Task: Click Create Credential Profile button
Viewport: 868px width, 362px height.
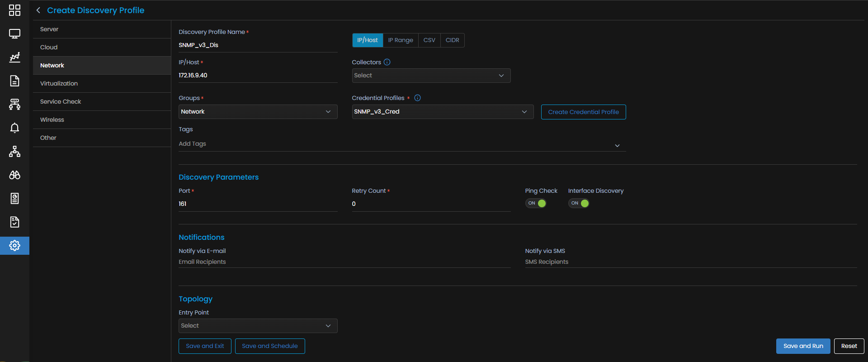Action: coord(584,112)
